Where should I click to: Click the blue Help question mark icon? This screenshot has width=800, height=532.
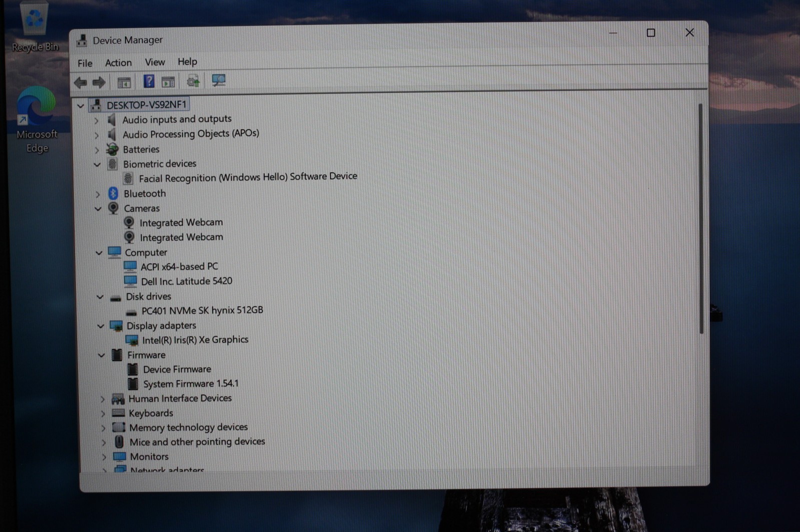[x=149, y=81]
